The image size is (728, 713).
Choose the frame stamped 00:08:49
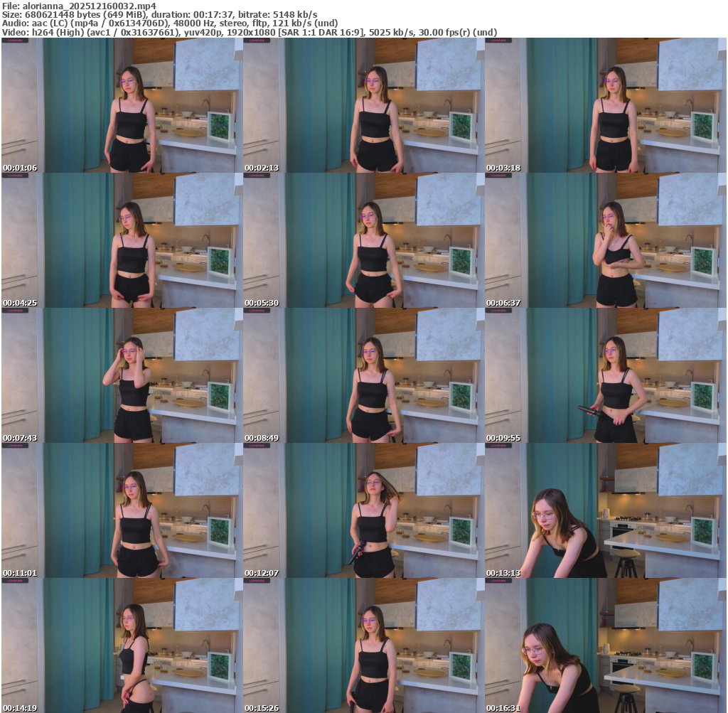pyautogui.click(x=363, y=375)
